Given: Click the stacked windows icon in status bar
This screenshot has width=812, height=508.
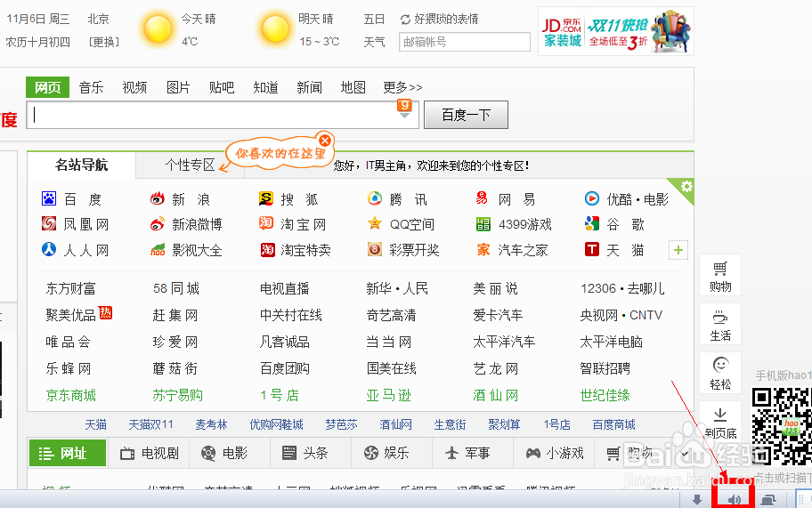Looking at the screenshot, I should coord(768,500).
